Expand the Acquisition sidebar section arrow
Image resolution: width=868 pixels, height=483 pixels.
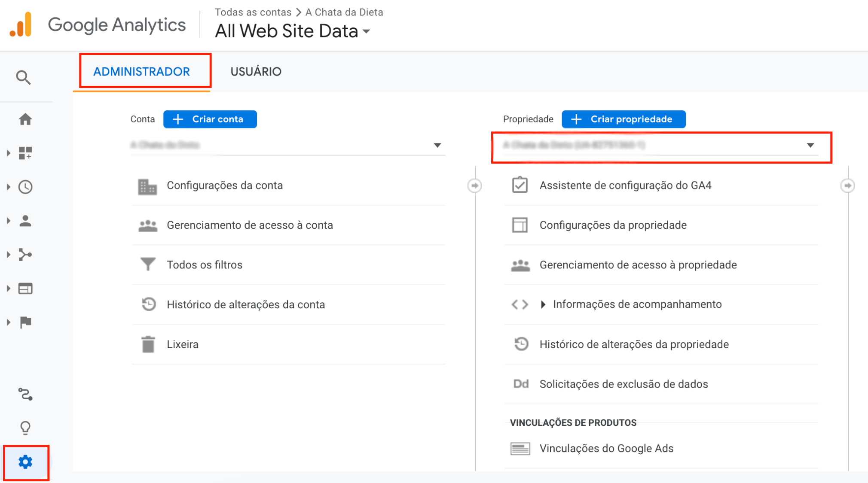click(x=9, y=255)
